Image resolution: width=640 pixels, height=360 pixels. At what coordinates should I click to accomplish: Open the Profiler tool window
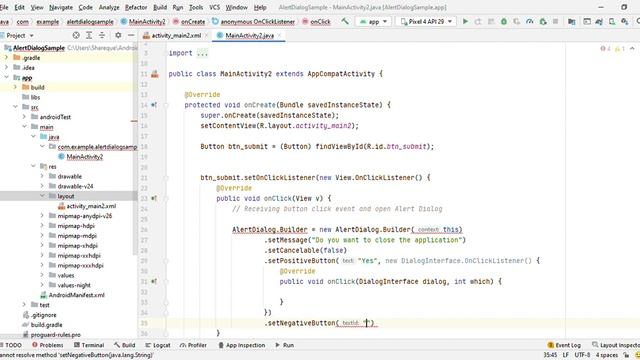click(x=193, y=345)
